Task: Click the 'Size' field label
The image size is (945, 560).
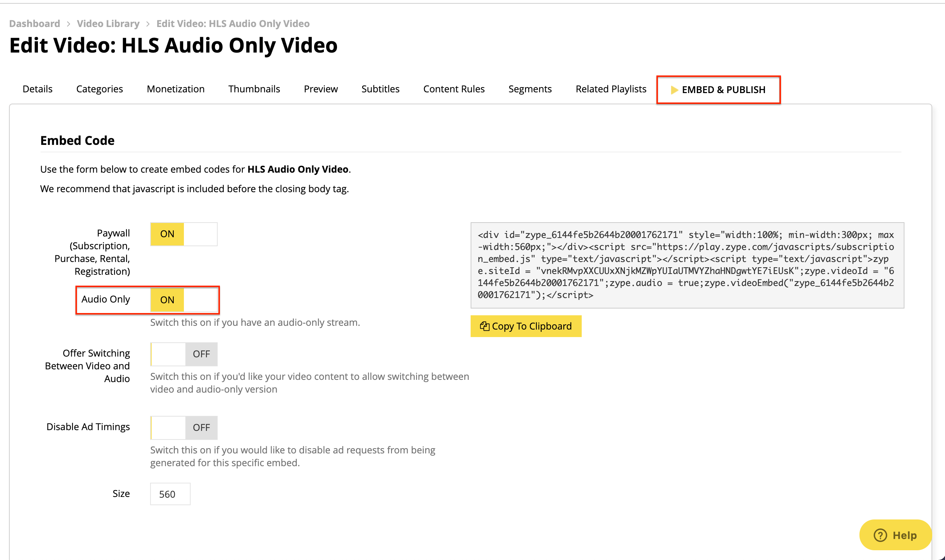Action: (x=121, y=494)
